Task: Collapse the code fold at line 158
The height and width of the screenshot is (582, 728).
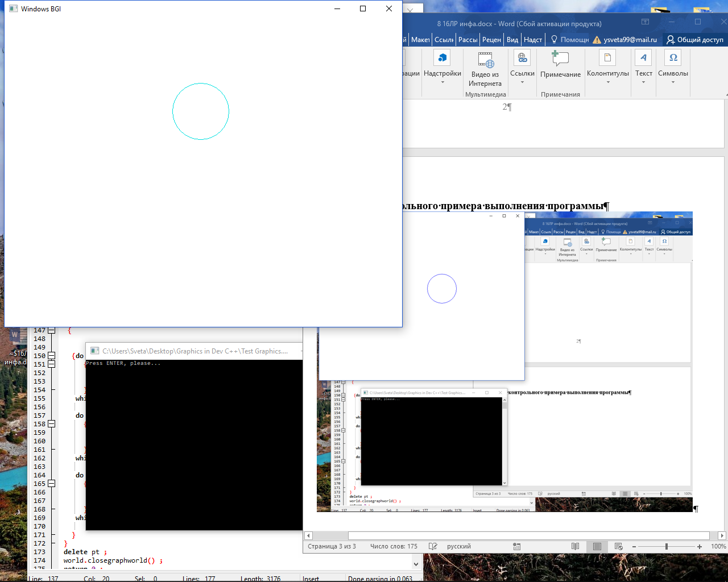Action: 52,424
